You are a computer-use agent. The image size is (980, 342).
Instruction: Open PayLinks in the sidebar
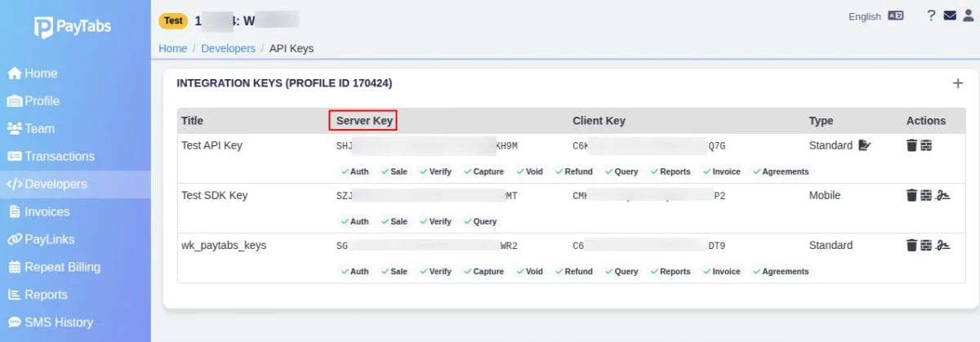[75, 240]
